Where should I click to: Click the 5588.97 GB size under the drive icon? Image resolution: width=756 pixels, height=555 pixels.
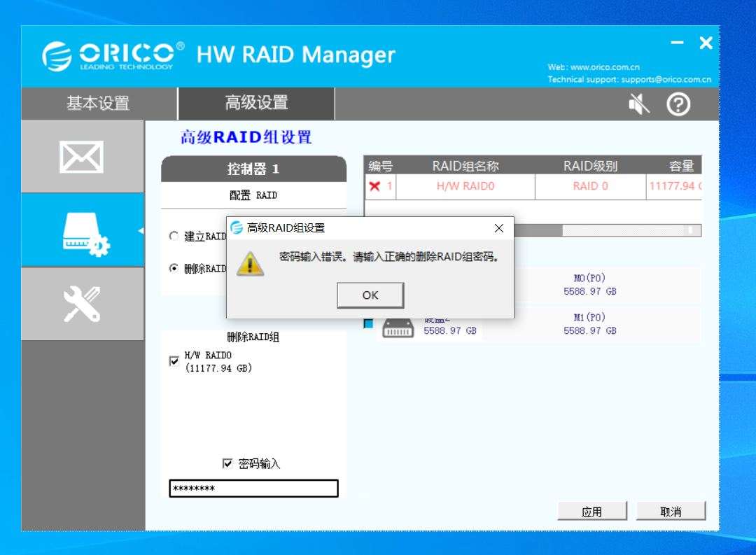450,331
